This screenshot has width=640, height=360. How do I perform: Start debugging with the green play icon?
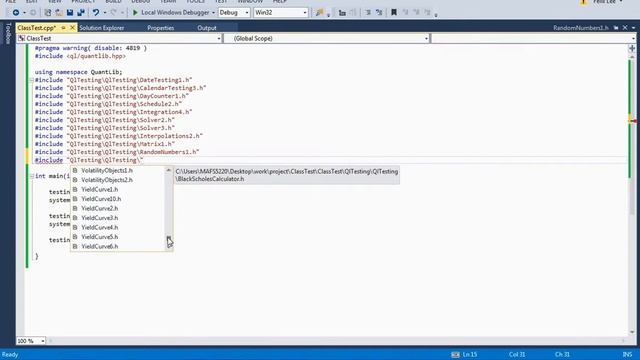(135, 13)
